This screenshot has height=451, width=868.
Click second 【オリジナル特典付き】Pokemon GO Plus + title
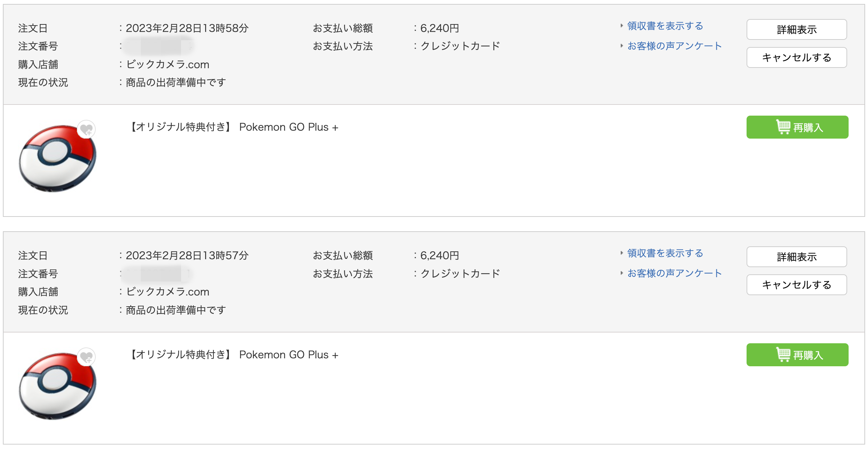(x=233, y=355)
